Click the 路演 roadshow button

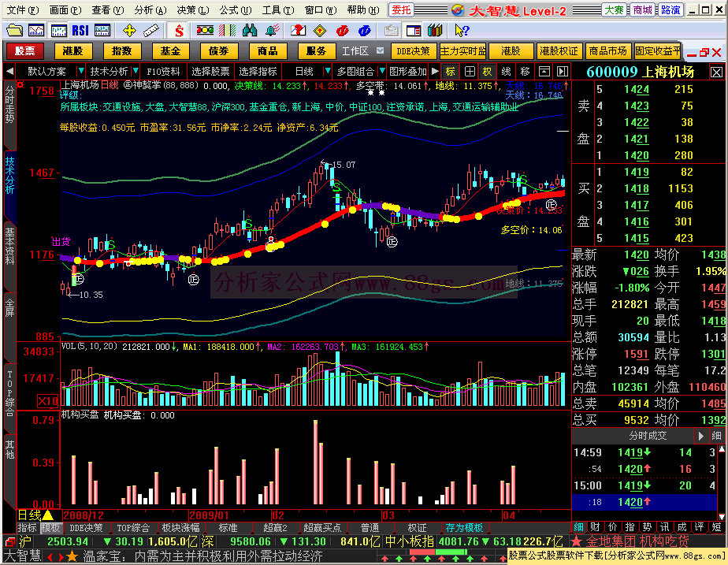point(670,10)
